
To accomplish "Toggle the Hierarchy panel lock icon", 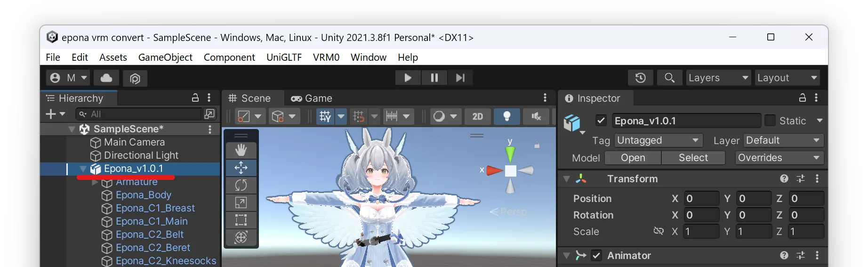I will click(195, 97).
